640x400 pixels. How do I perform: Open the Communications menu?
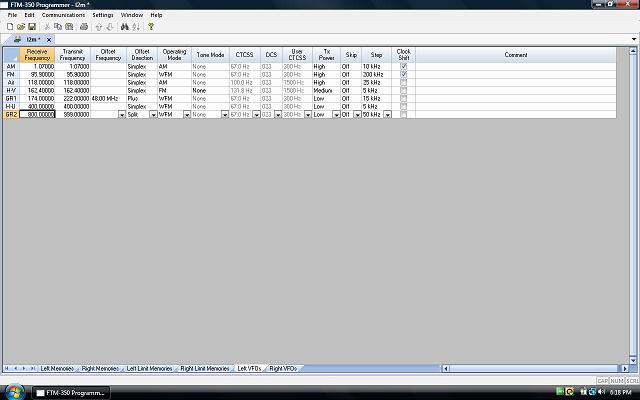tap(63, 16)
